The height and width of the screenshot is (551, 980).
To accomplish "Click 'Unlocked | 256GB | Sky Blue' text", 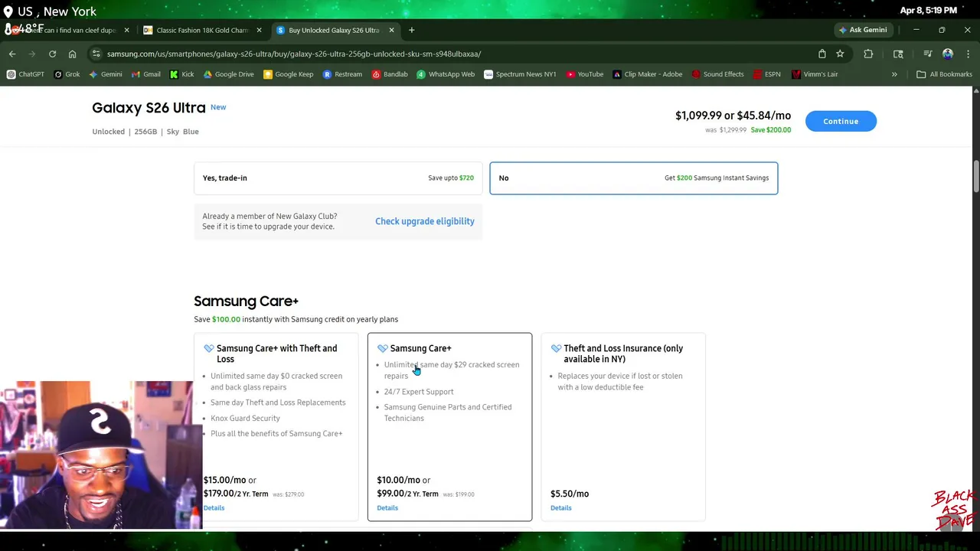I will (145, 132).
